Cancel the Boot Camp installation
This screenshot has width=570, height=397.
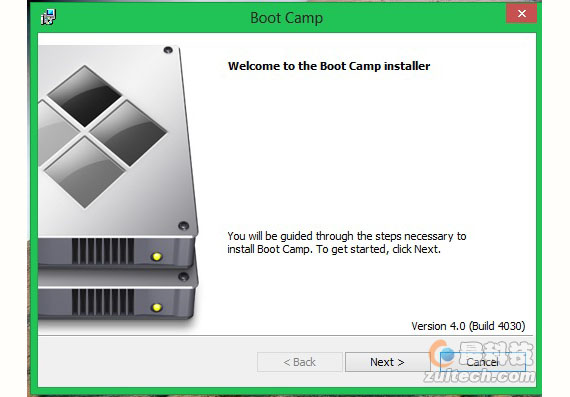click(482, 362)
